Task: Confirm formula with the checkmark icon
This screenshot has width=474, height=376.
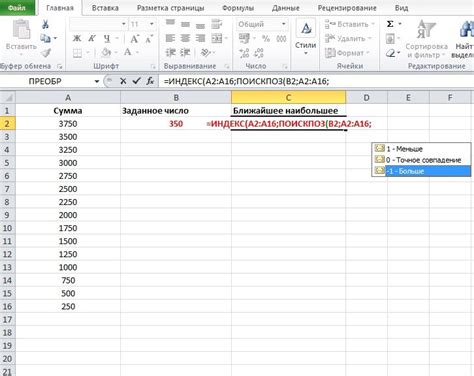Action: coord(136,81)
